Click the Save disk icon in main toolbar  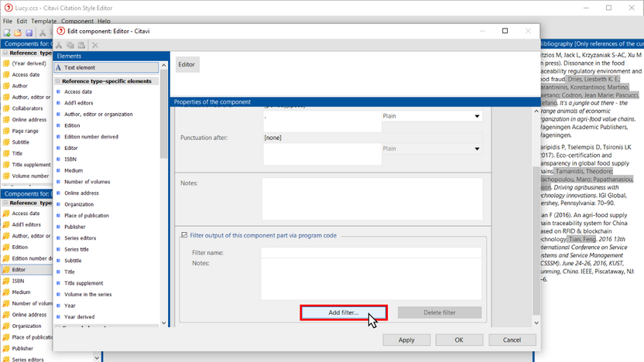click(x=29, y=32)
